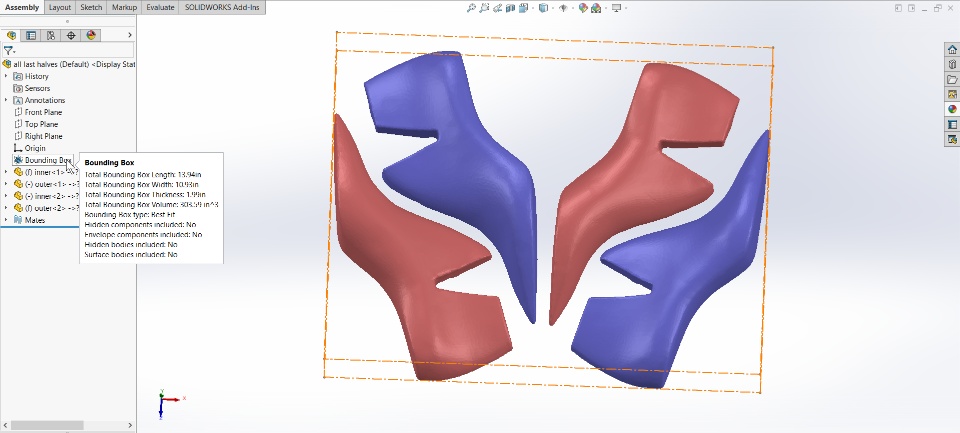The height and width of the screenshot is (433, 960).
Task: Expand the (f) inner<1> component node
Action: click(6, 172)
